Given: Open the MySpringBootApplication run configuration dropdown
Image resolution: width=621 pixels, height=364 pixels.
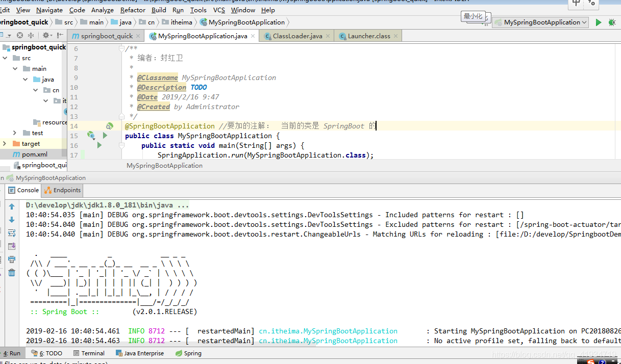Looking at the screenshot, I should 540,22.
